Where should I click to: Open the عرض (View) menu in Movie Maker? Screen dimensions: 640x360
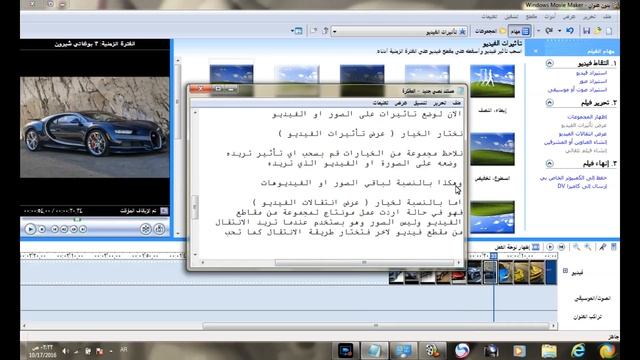(569, 17)
